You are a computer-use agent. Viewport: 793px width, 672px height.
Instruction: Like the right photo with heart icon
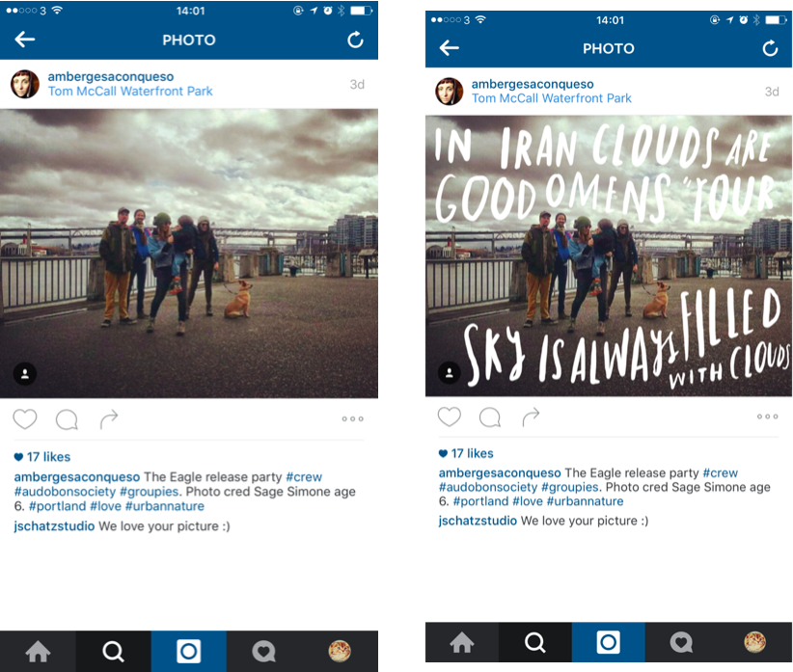click(x=450, y=417)
